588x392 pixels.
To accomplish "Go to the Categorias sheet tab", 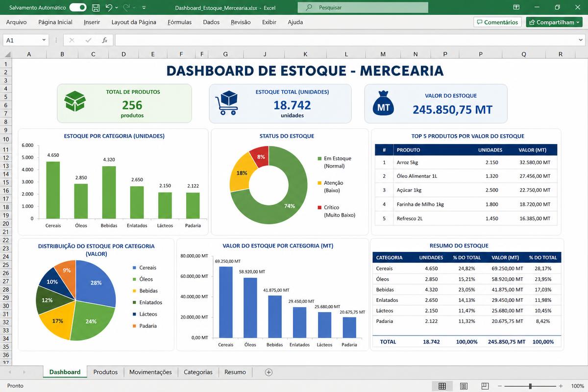I will [198, 372].
